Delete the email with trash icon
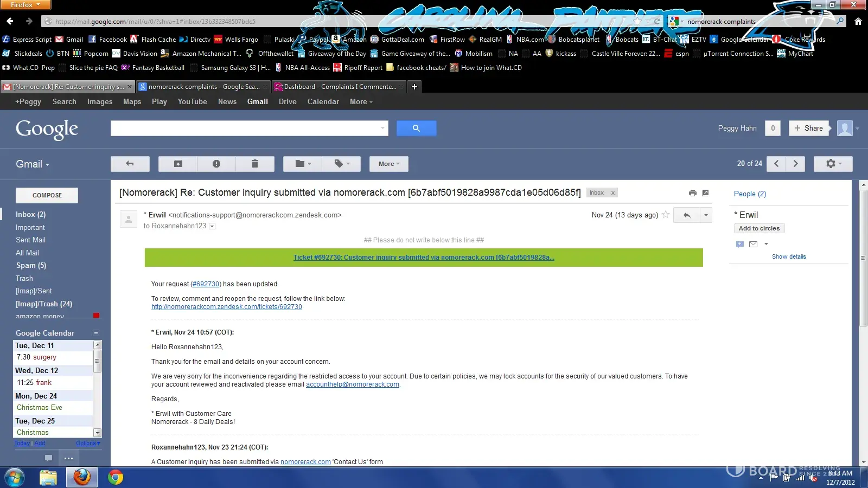Image resolution: width=868 pixels, height=488 pixels. coord(255,164)
